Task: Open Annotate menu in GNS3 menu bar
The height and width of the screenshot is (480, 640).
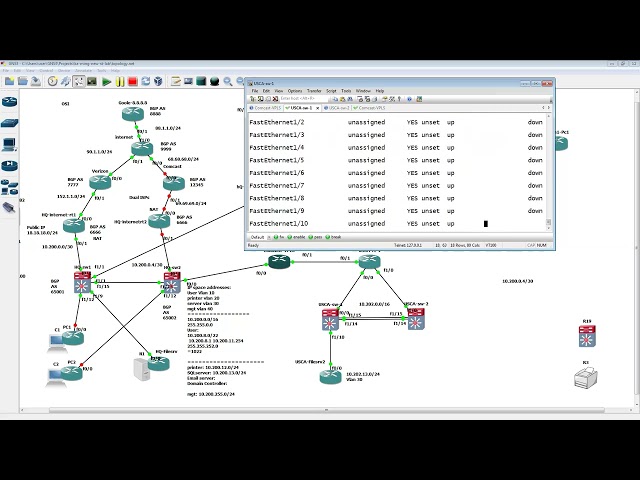Action: 83,71
